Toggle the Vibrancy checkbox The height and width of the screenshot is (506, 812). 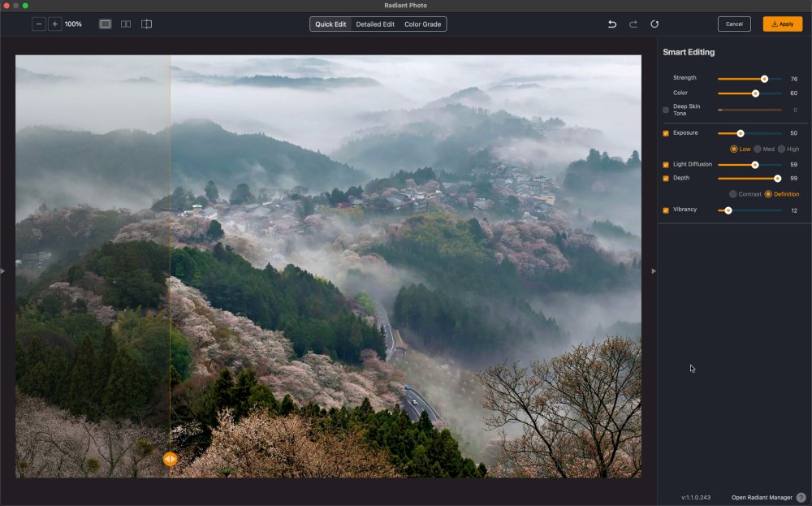tap(666, 210)
